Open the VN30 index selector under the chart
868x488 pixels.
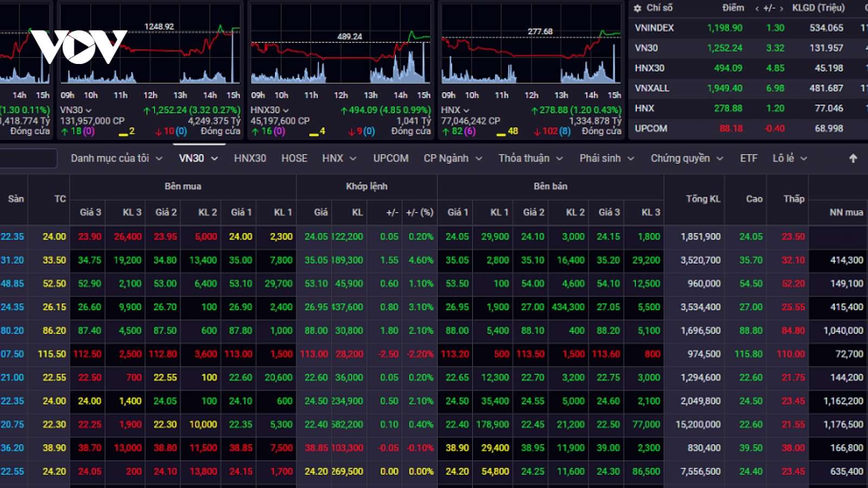tap(75, 110)
